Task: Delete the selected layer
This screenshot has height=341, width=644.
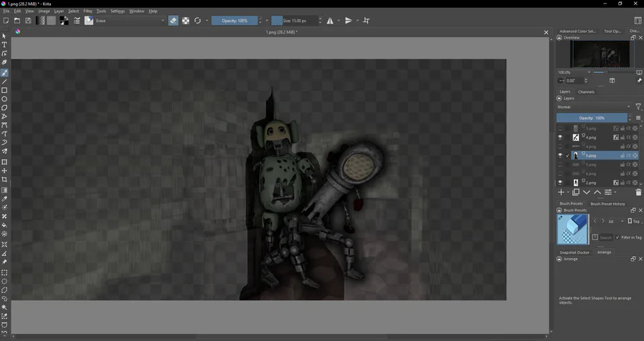Action: tap(638, 192)
